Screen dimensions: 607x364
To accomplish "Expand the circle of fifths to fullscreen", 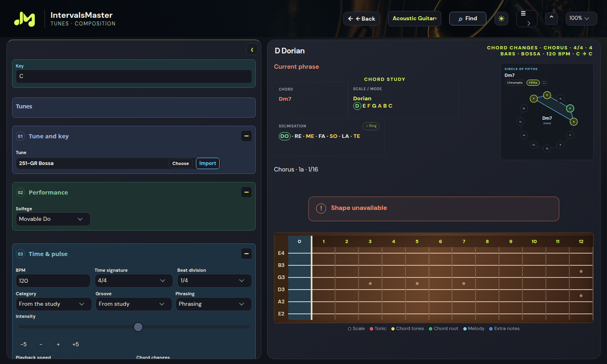I will point(545,83).
